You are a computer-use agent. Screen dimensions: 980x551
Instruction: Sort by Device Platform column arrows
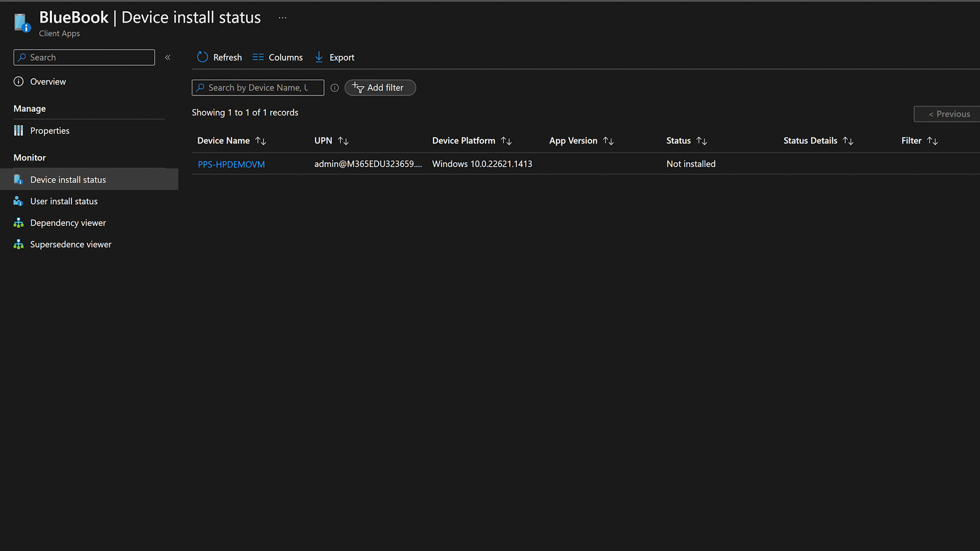point(506,141)
